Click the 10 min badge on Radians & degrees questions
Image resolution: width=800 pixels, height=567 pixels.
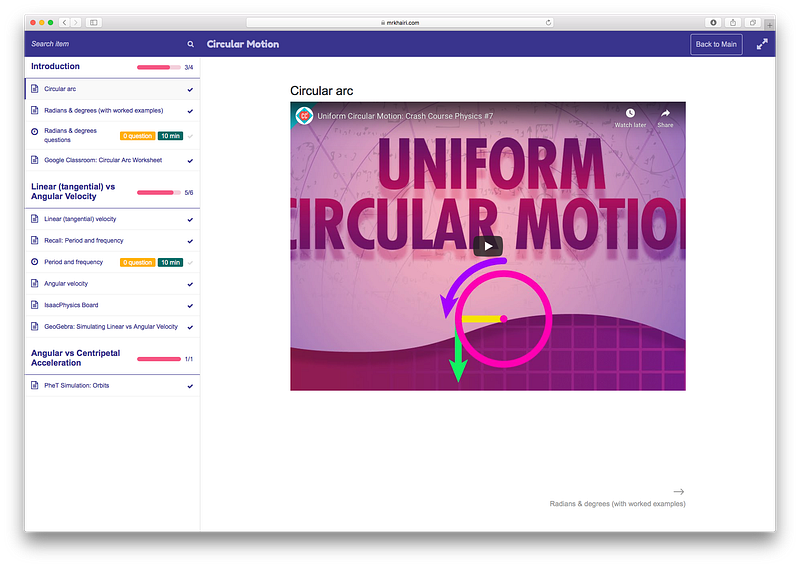[170, 136]
